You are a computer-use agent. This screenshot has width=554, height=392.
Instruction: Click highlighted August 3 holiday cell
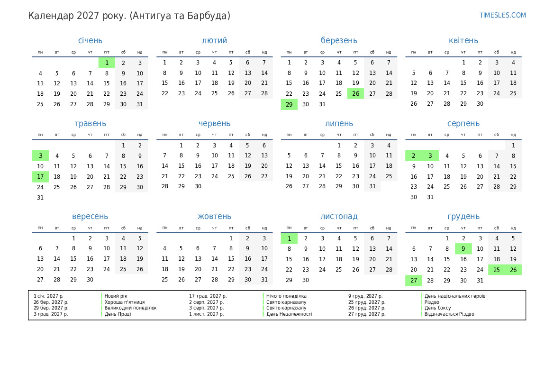coord(430,156)
